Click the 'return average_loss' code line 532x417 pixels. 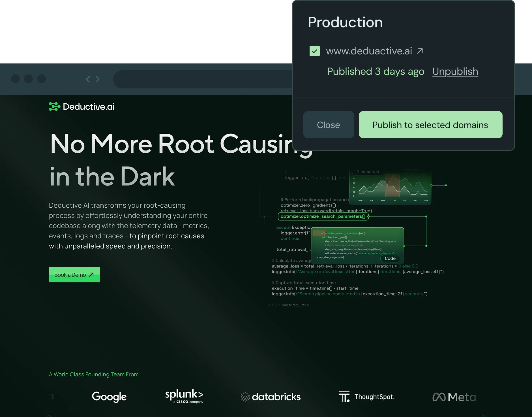pos(288,305)
